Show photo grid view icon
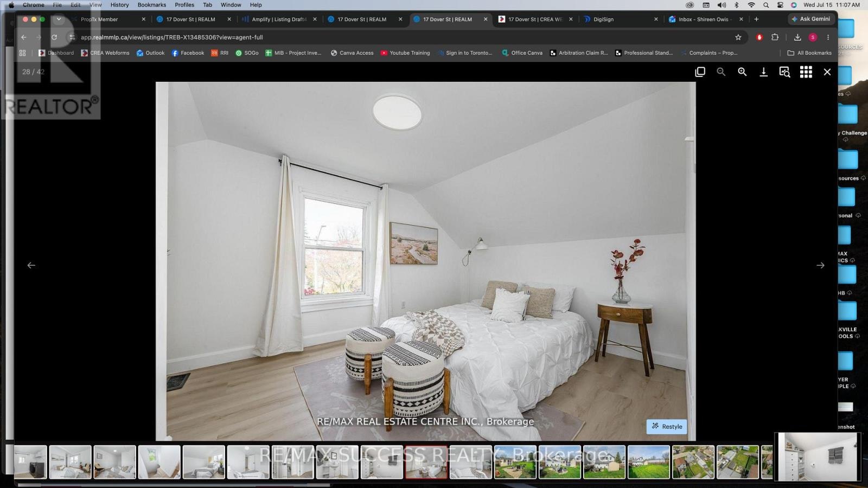The height and width of the screenshot is (488, 868). point(806,72)
